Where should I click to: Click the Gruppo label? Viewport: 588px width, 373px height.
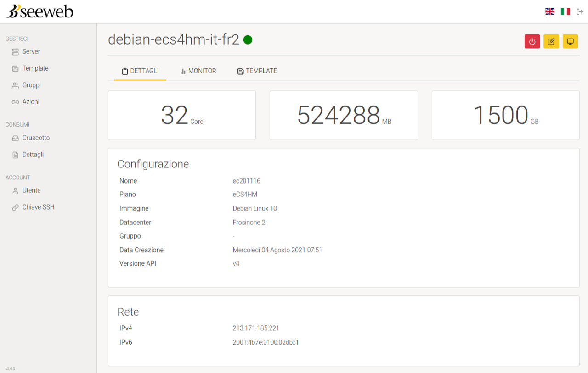(x=130, y=236)
